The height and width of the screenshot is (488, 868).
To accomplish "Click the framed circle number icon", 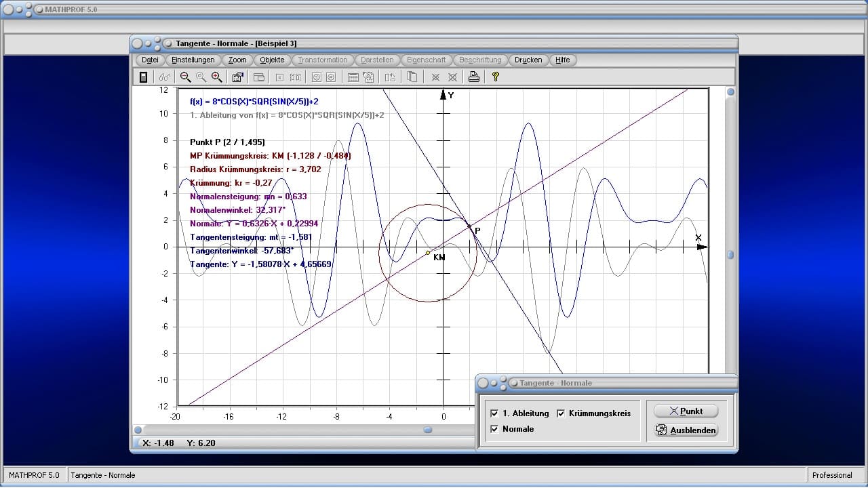I will pos(316,77).
